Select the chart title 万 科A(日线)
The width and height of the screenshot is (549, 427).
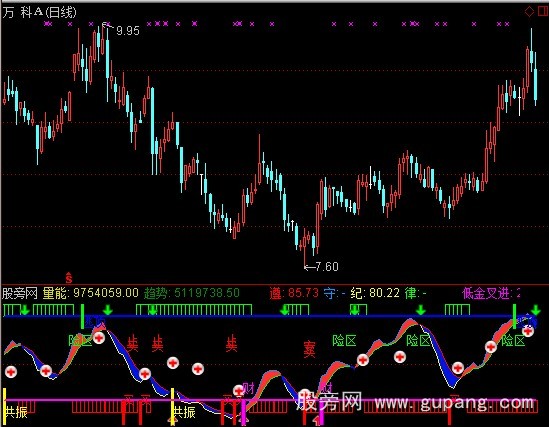click(x=39, y=13)
